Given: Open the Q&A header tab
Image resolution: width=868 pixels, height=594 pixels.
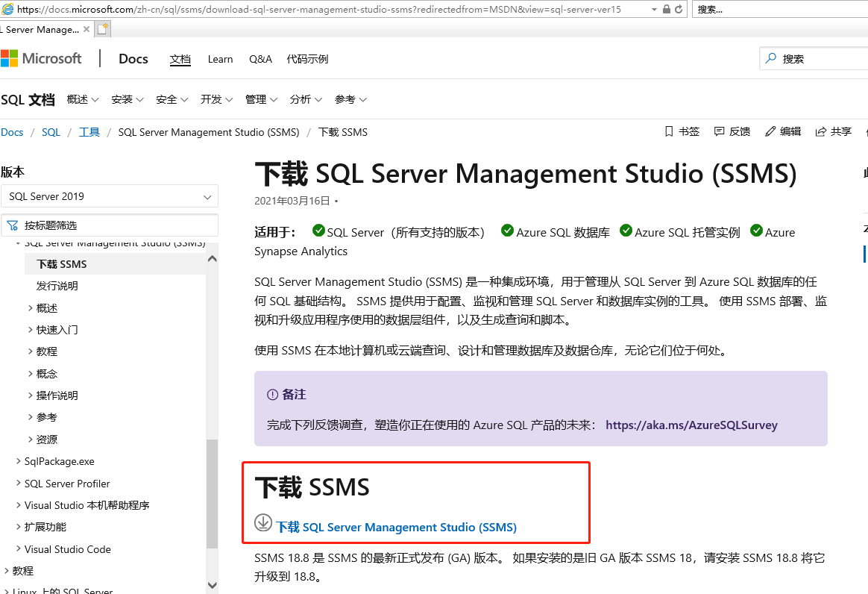Looking at the screenshot, I should pos(260,59).
